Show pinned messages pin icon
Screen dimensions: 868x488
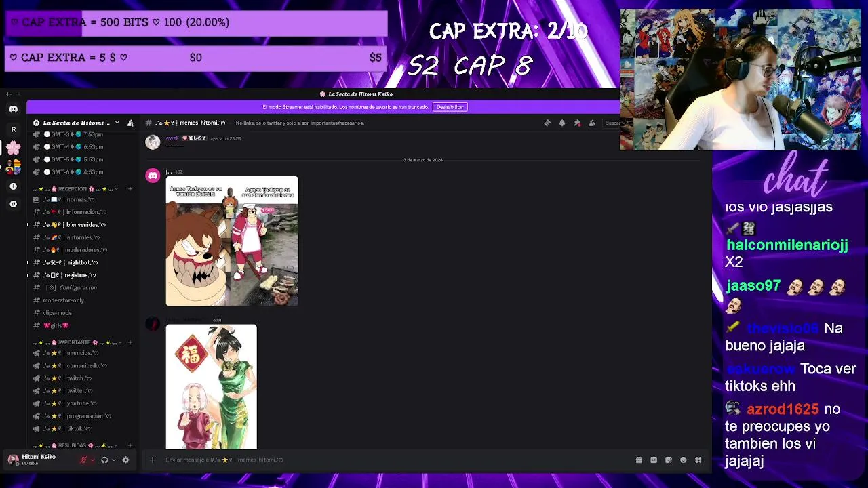(577, 123)
